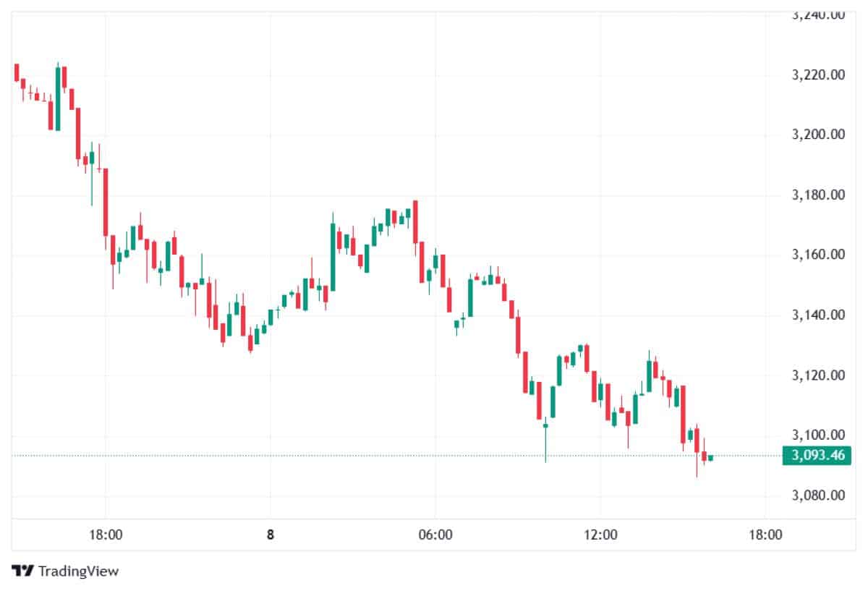Image resolution: width=868 pixels, height=591 pixels.
Task: Select the 3,100.00 price axis label
Action: tap(817, 435)
